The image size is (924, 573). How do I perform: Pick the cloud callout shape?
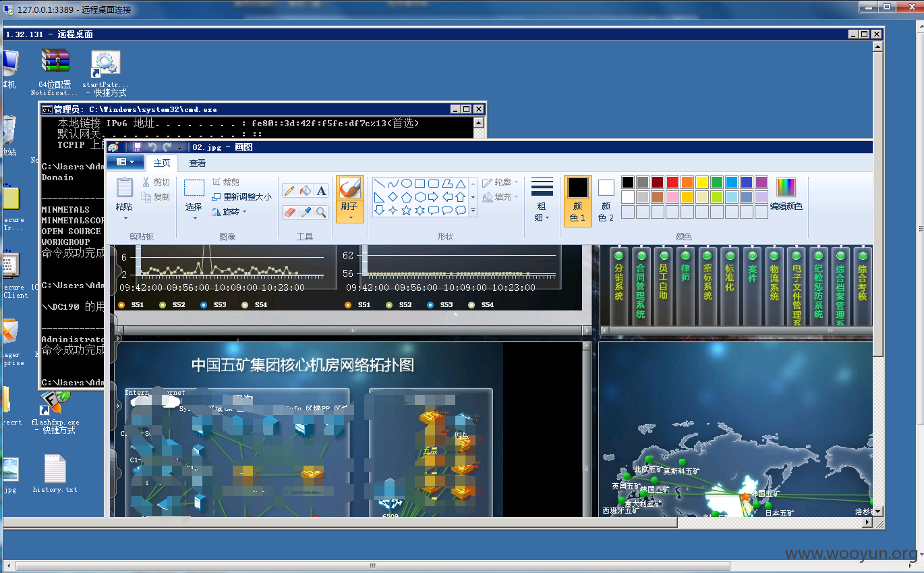(x=461, y=211)
